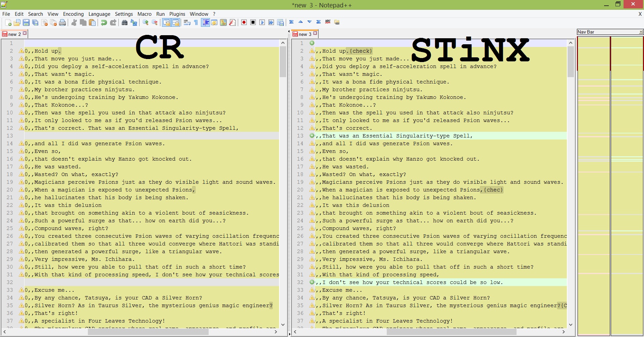The height and width of the screenshot is (337, 644).
Task: Open the question mark help menu
Action: (x=214, y=14)
